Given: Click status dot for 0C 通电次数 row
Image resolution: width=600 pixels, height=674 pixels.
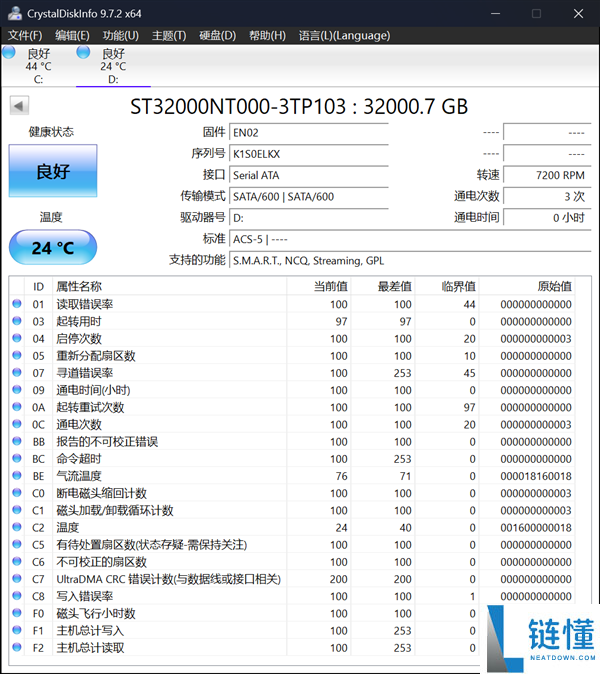Looking at the screenshot, I should pyautogui.click(x=17, y=424).
